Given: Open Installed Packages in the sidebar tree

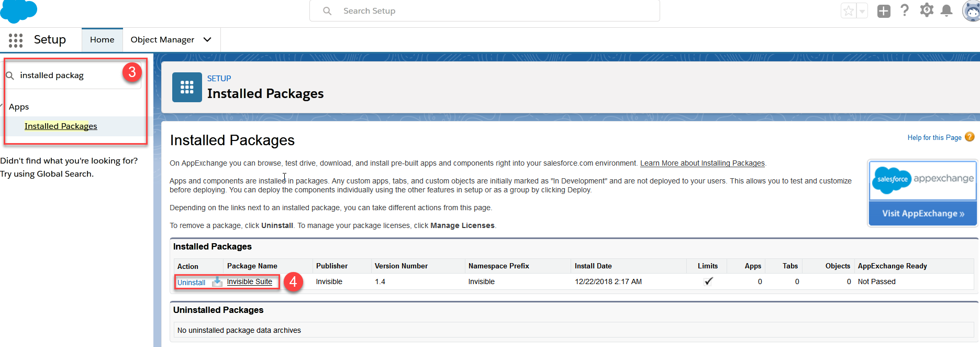Looking at the screenshot, I should click(61, 126).
